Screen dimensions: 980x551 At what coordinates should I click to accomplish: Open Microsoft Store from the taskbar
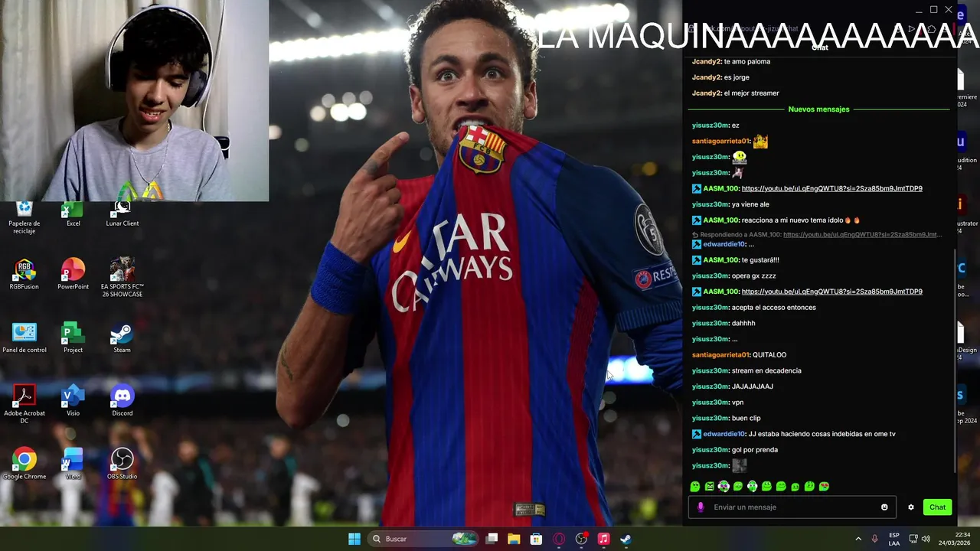point(536,539)
